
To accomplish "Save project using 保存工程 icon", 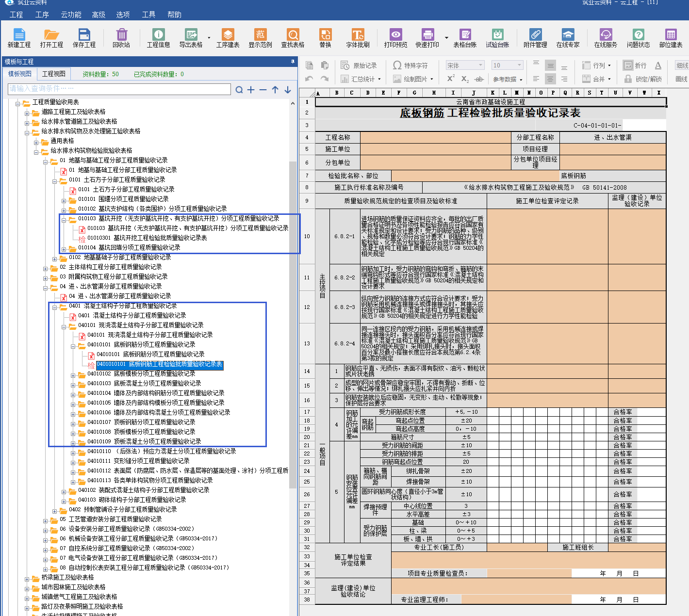I will pos(84,38).
